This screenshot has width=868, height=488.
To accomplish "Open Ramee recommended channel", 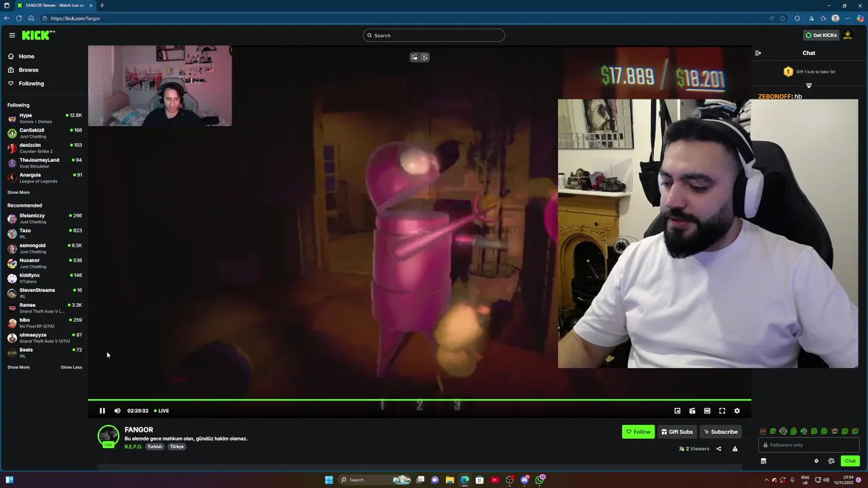I will (x=44, y=308).
